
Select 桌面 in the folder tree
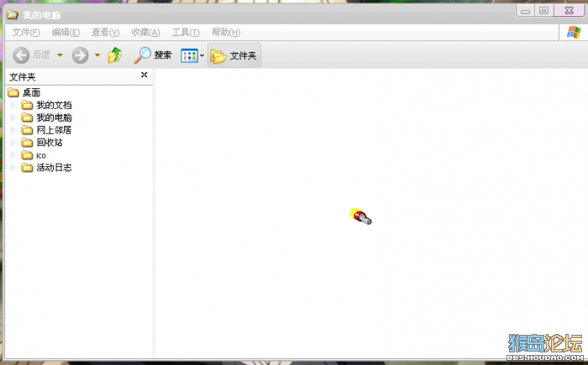click(32, 92)
